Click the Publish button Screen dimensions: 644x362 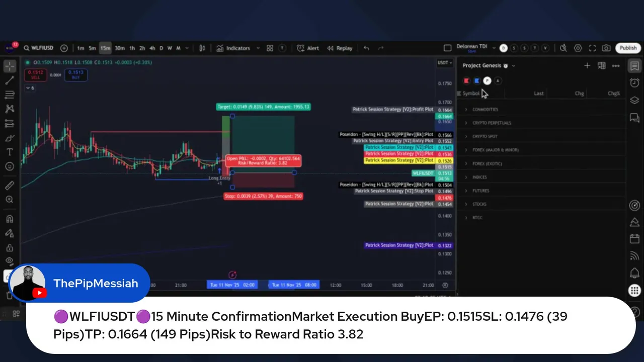point(628,48)
